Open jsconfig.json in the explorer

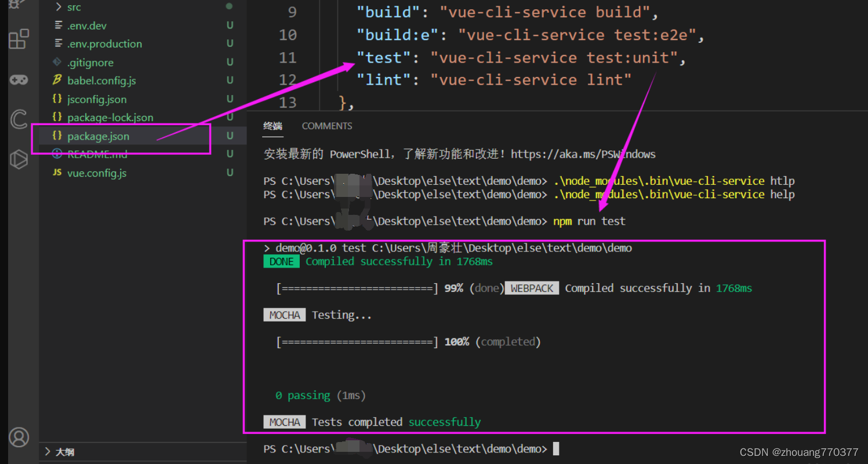[x=97, y=99]
